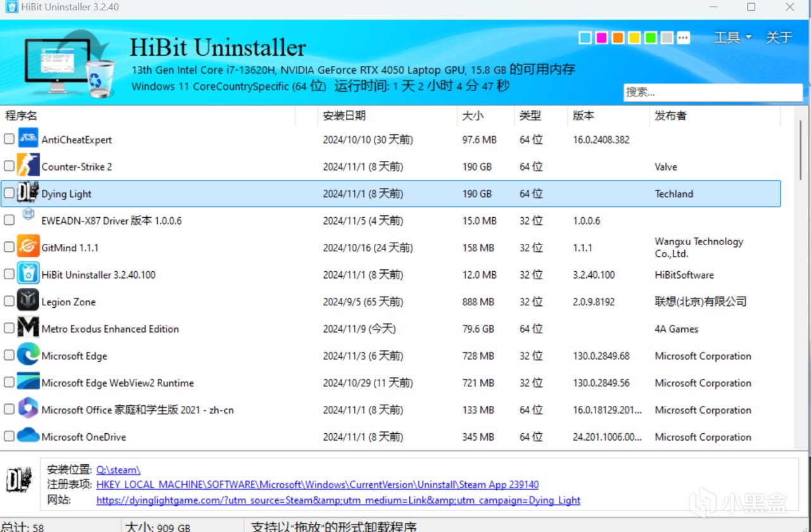811x532 pixels.
Task: Click the Microsoft Office icon
Action: pyautogui.click(x=28, y=409)
